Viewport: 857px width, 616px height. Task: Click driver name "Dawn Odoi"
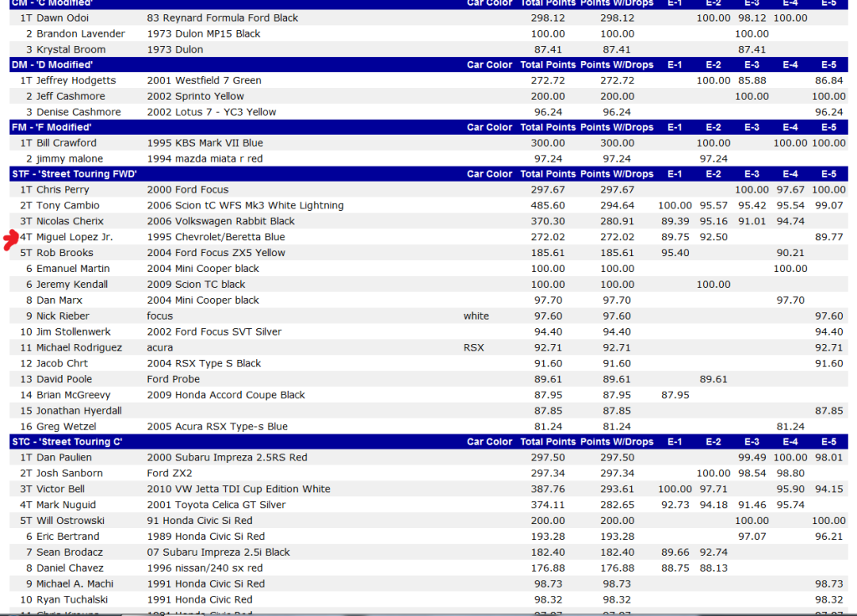62,18
